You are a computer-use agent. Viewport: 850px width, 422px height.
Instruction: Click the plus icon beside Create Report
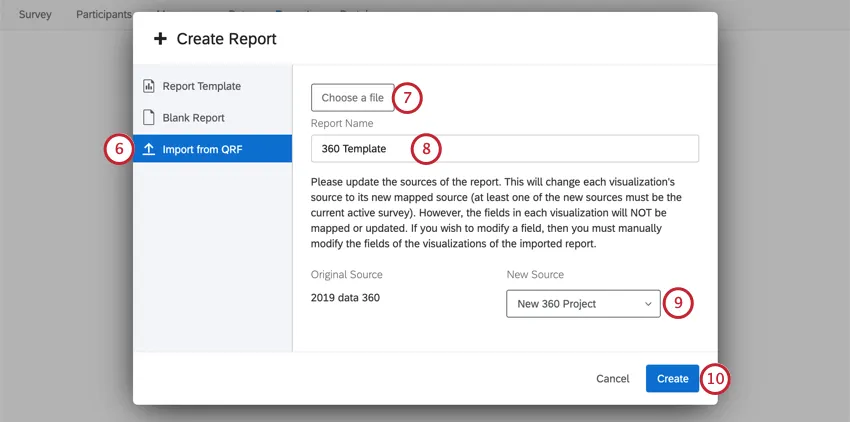point(159,39)
